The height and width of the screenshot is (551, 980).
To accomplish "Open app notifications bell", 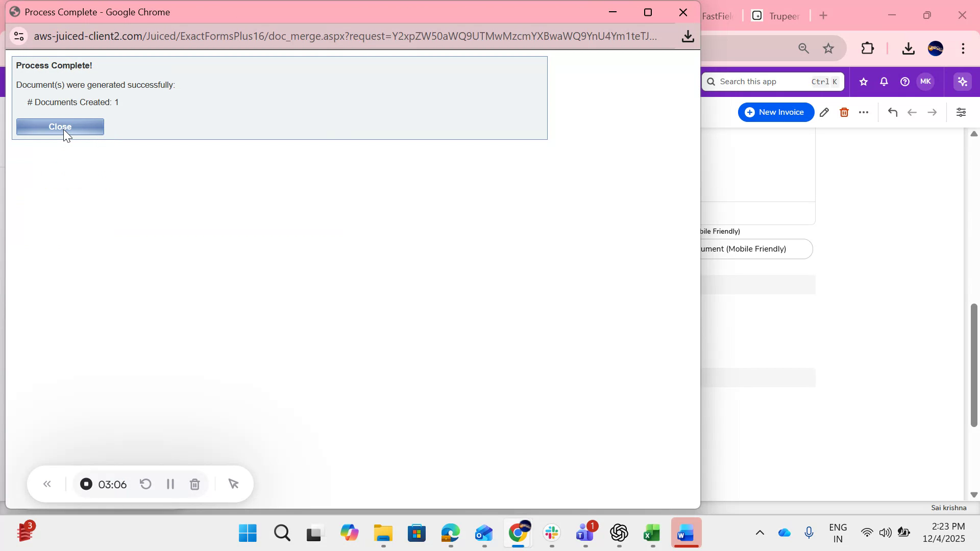I will point(884,81).
